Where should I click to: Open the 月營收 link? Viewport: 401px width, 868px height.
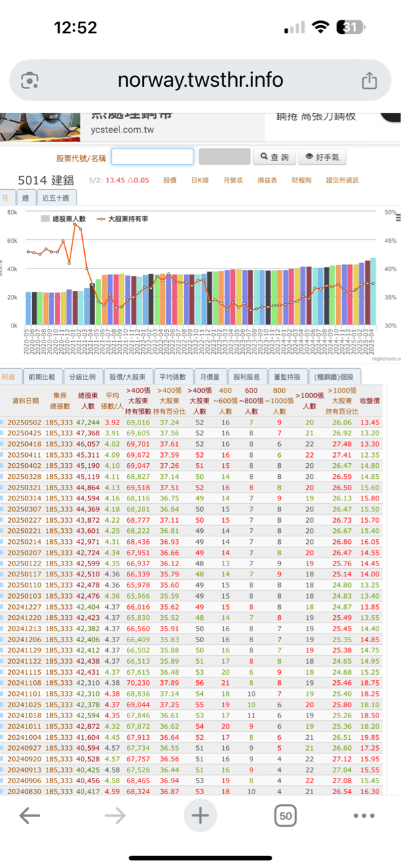click(232, 180)
